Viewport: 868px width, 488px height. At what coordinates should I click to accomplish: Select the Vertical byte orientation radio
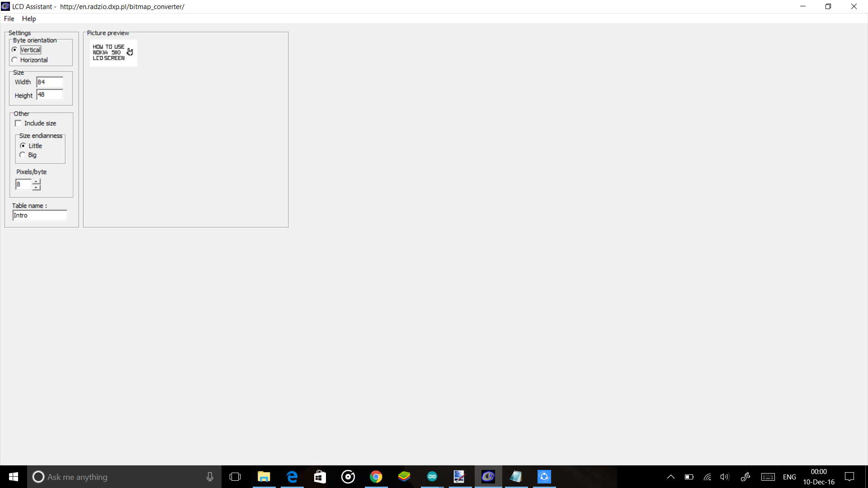pos(15,50)
